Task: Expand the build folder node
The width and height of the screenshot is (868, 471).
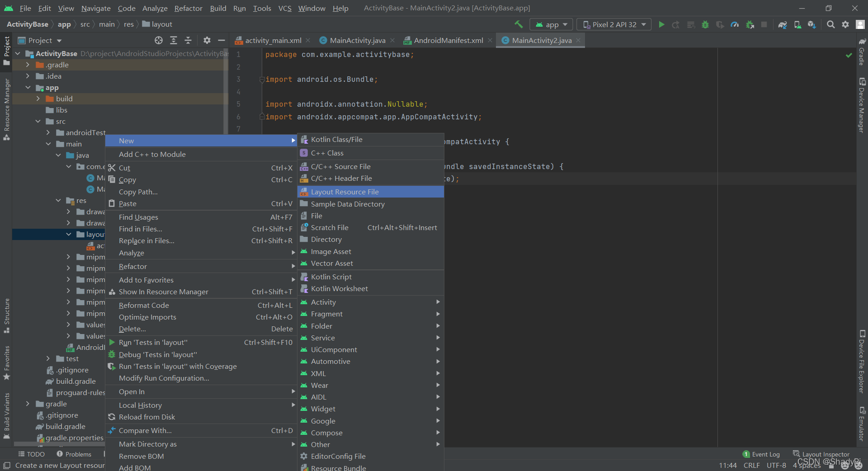Action: pos(38,99)
